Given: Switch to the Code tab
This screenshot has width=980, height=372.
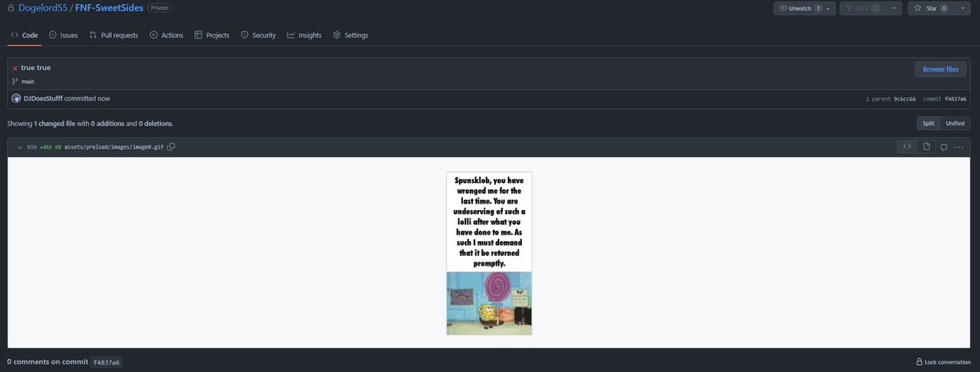Looking at the screenshot, I should coord(24,35).
